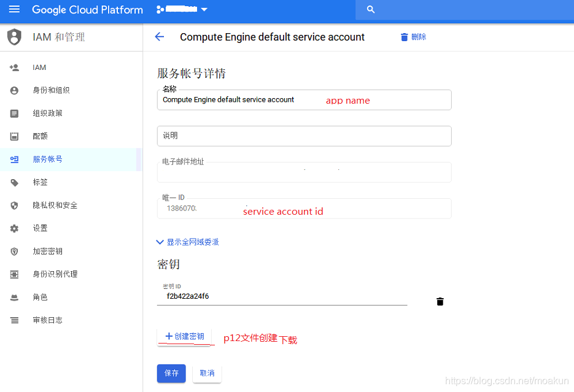The width and height of the screenshot is (574, 392).
Task: Open 组织政策 in sidebar
Action: coord(71,113)
